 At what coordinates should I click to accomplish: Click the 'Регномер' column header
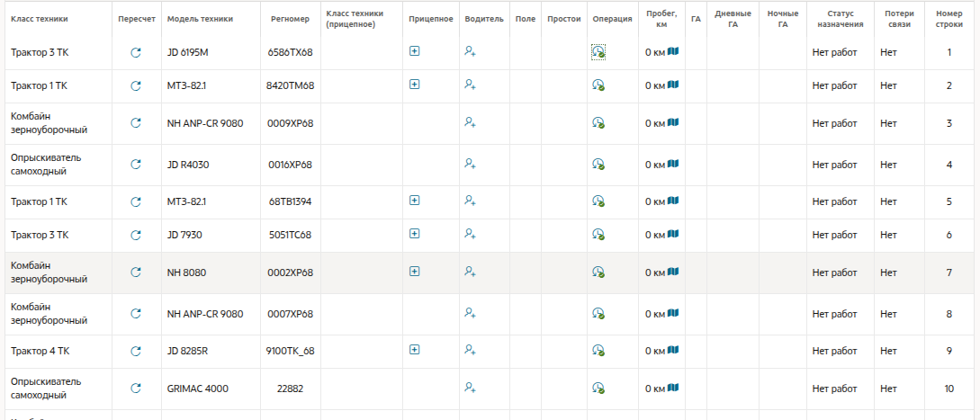(290, 19)
